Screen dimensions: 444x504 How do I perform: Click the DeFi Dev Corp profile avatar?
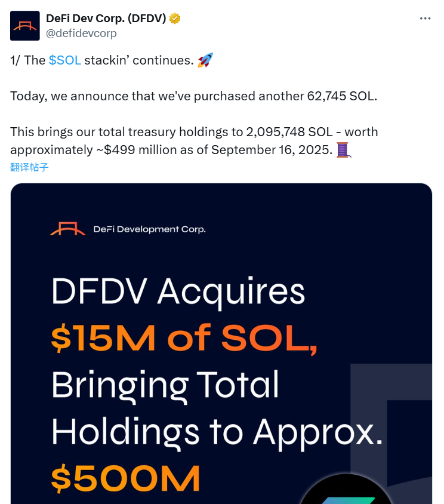coord(25,26)
